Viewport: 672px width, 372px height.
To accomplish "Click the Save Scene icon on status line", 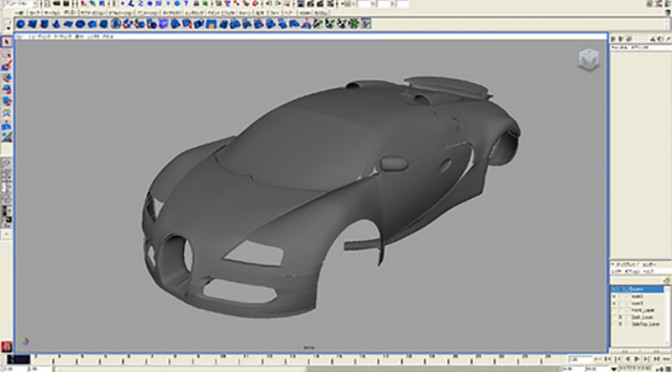I will click(66, 4).
